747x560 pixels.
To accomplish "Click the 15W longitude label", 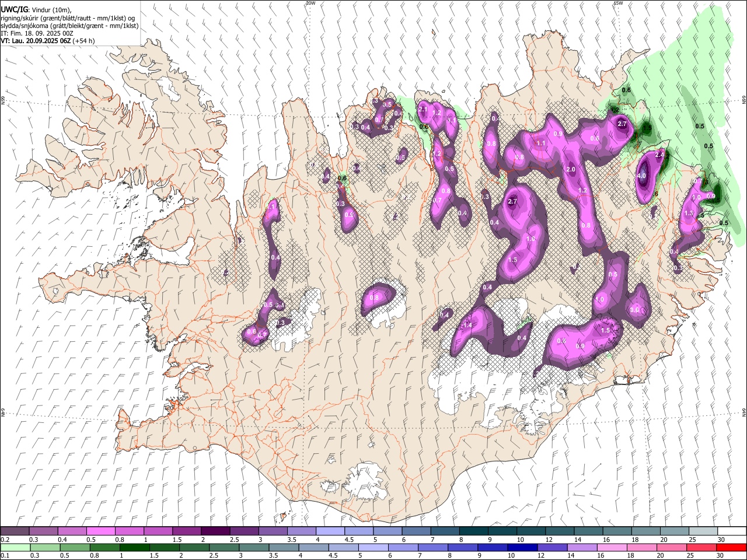I will click(x=618, y=3).
